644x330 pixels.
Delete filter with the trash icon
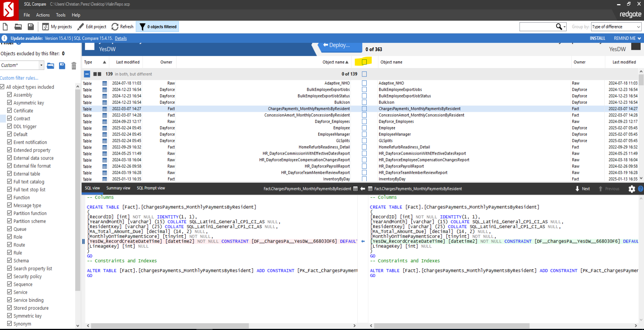(x=74, y=66)
